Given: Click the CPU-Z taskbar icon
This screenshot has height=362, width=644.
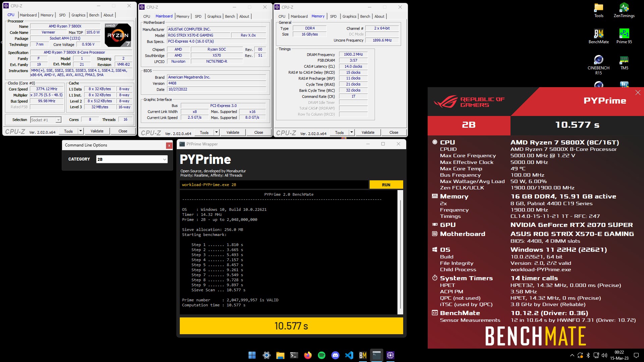Looking at the screenshot, I should pos(390,355).
